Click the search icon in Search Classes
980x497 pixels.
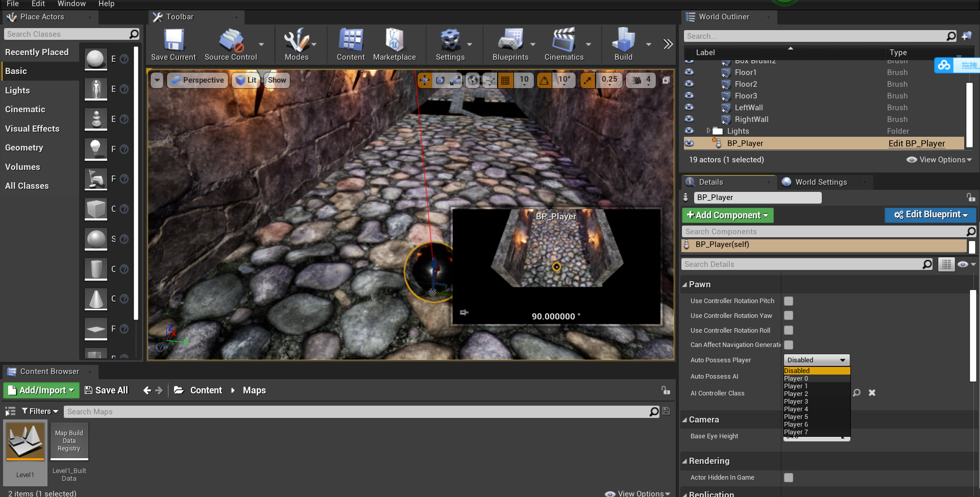tap(134, 34)
